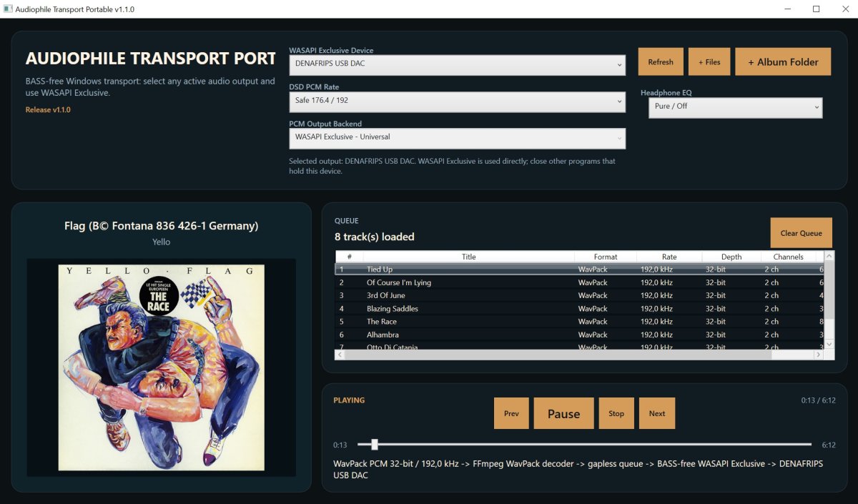This screenshot has width=858, height=504.
Task: Stop playback with the Stop button
Action: point(616,413)
